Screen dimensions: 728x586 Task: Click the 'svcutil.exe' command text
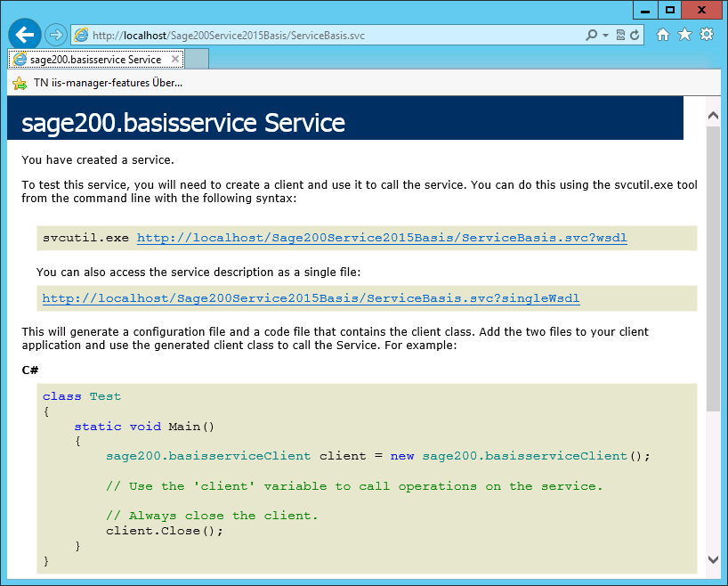tap(85, 238)
